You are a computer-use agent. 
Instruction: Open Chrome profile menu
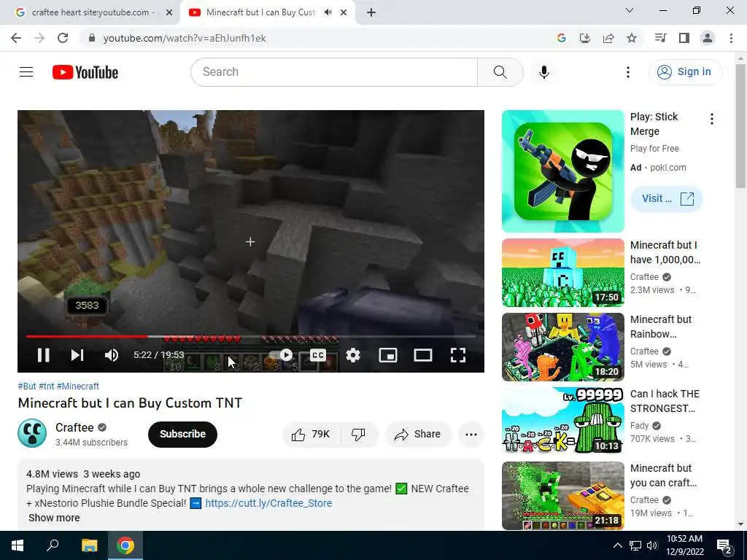point(708,38)
